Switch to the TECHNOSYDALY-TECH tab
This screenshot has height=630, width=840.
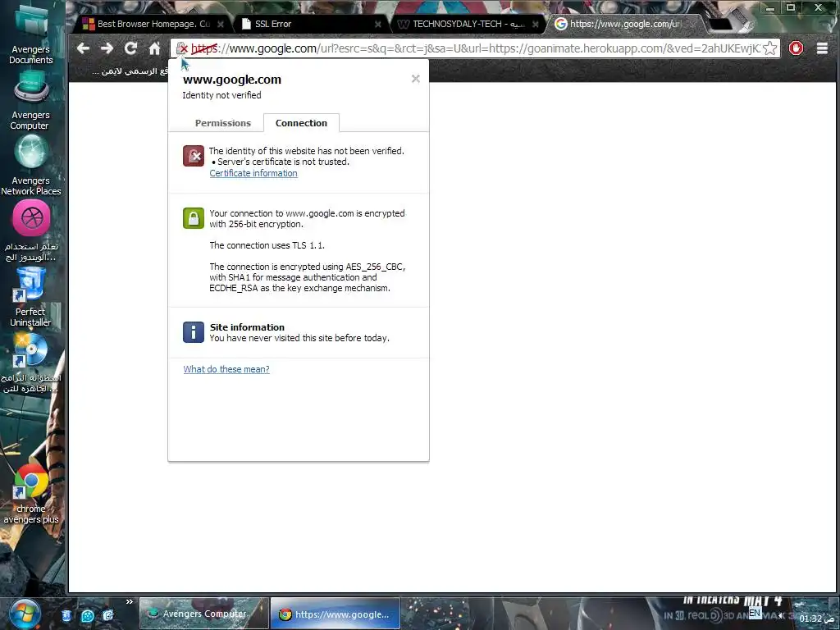(x=462, y=24)
